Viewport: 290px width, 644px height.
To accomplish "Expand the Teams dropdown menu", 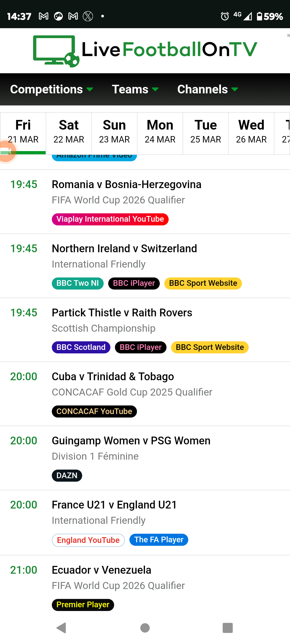I will [x=135, y=89].
